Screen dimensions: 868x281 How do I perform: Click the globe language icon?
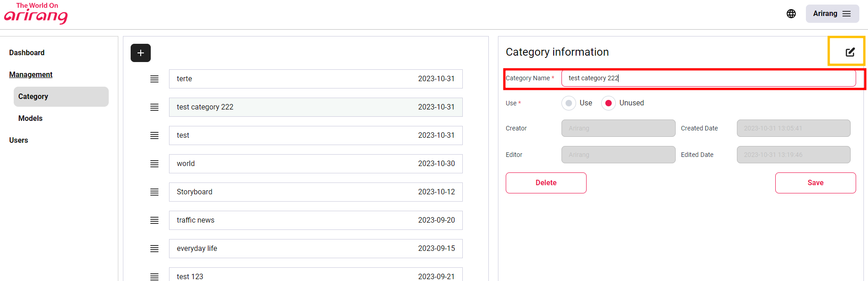coord(791,14)
